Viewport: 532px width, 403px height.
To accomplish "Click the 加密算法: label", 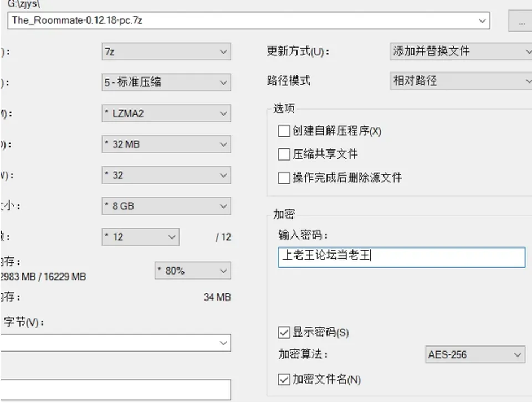I will (x=303, y=354).
